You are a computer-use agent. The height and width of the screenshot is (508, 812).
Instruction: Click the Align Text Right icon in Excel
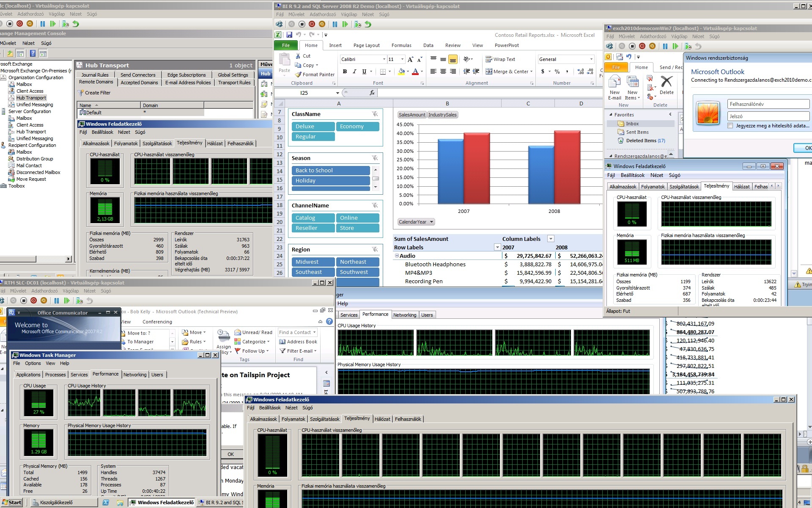[453, 72]
